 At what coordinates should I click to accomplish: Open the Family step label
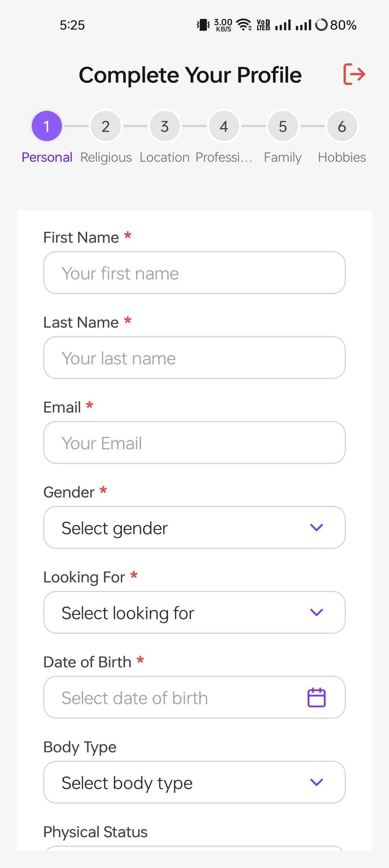[283, 157]
